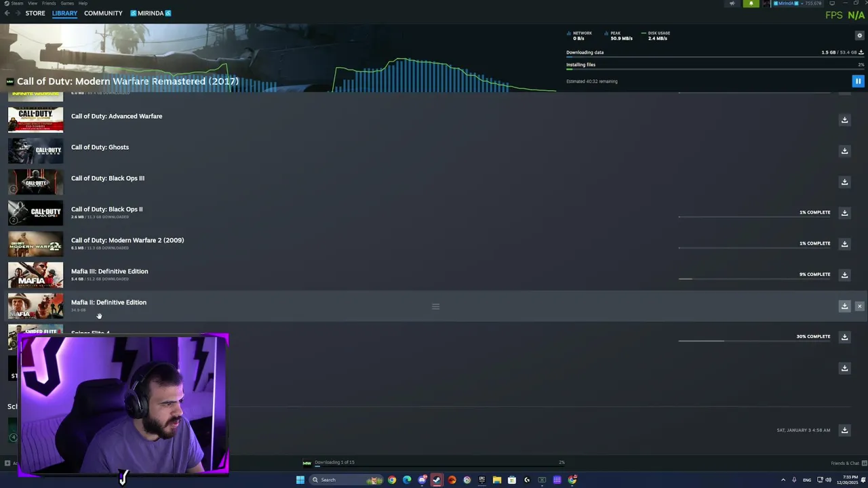
Task: Resume the Call of Duty: Black Ops II download
Action: pos(844,213)
